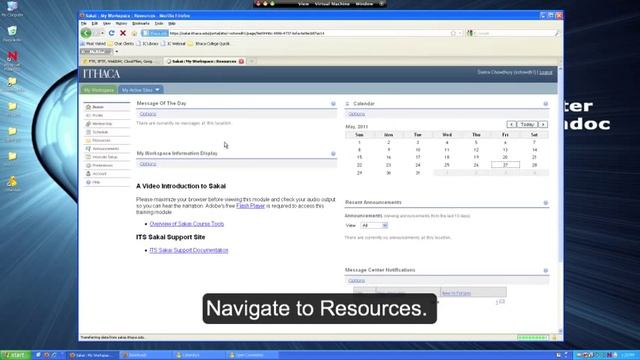Open the Recycle Bin desktop icon
Image resolution: width=640 pixels, height=360 pixels.
coord(12,33)
